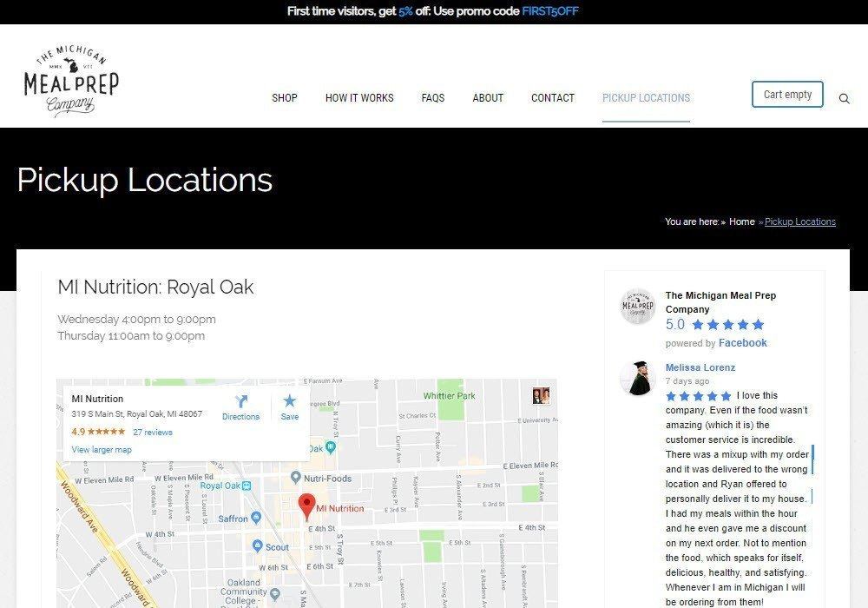Click the MI Nutrition: Royal Oak heading

(x=155, y=287)
